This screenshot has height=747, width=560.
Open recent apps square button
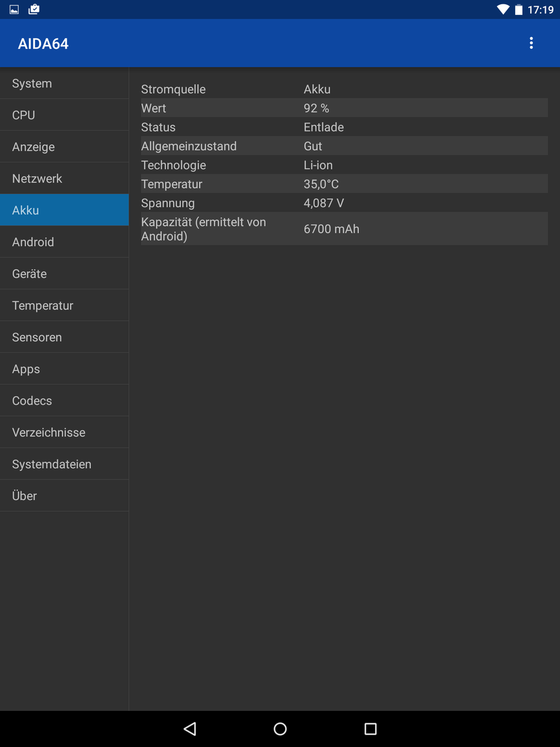(x=370, y=728)
